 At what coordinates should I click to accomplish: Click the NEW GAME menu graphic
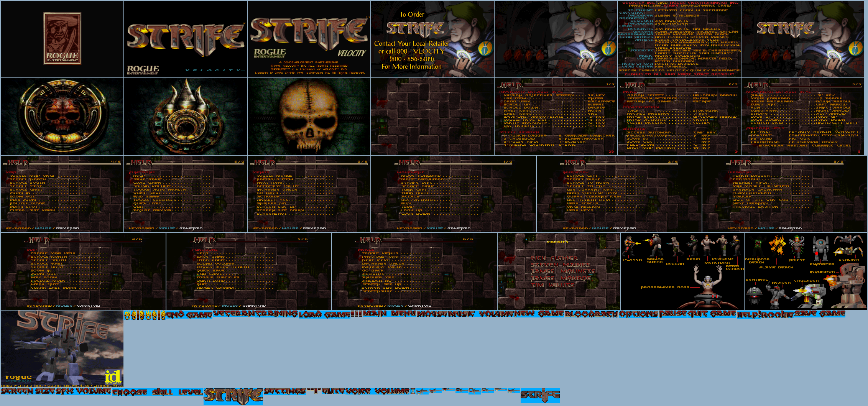pyautogui.click(x=539, y=314)
